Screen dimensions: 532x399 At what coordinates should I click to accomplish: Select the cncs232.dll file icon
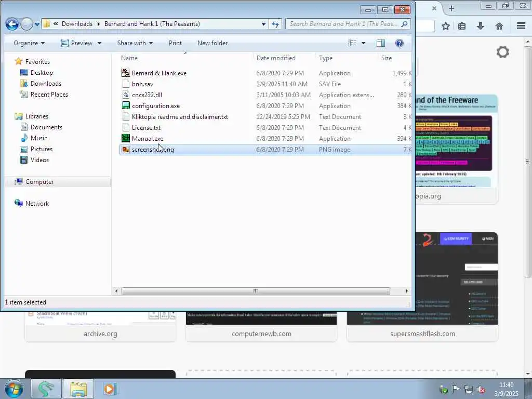(126, 95)
